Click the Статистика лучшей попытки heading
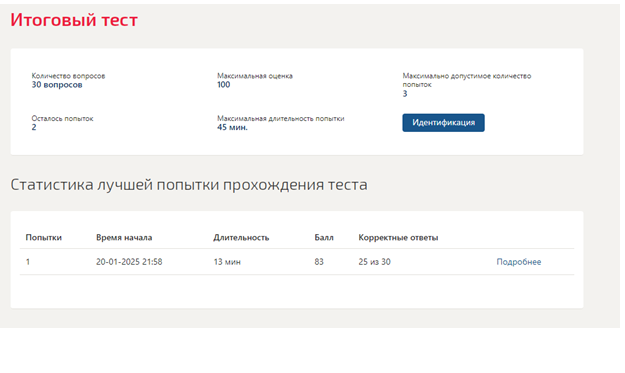 [x=189, y=185]
